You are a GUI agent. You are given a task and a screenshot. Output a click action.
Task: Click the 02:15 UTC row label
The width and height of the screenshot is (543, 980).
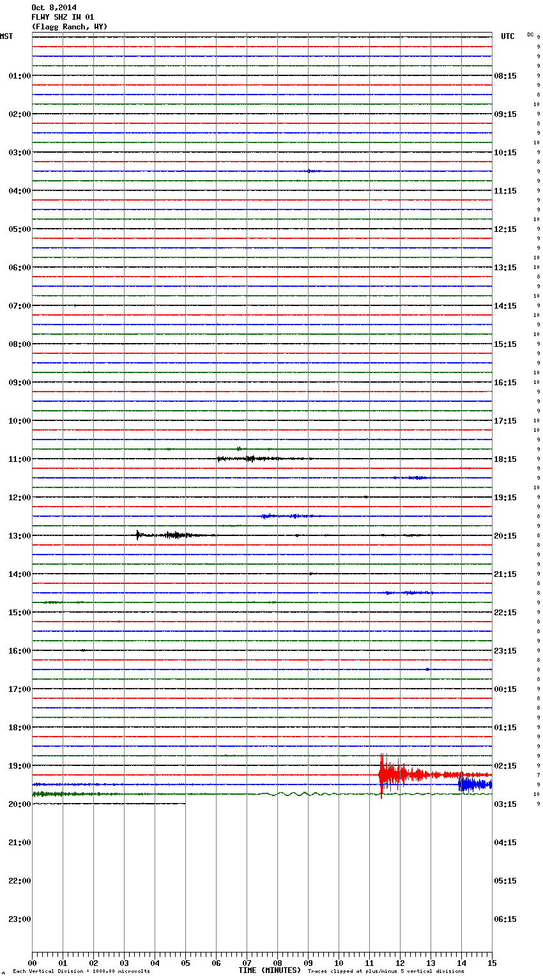point(505,766)
